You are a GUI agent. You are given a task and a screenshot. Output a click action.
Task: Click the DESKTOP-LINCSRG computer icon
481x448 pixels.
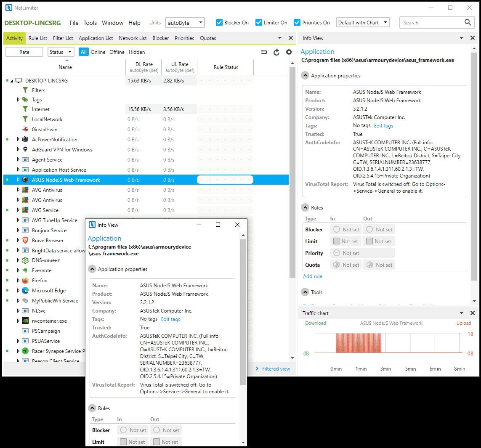[x=19, y=80]
